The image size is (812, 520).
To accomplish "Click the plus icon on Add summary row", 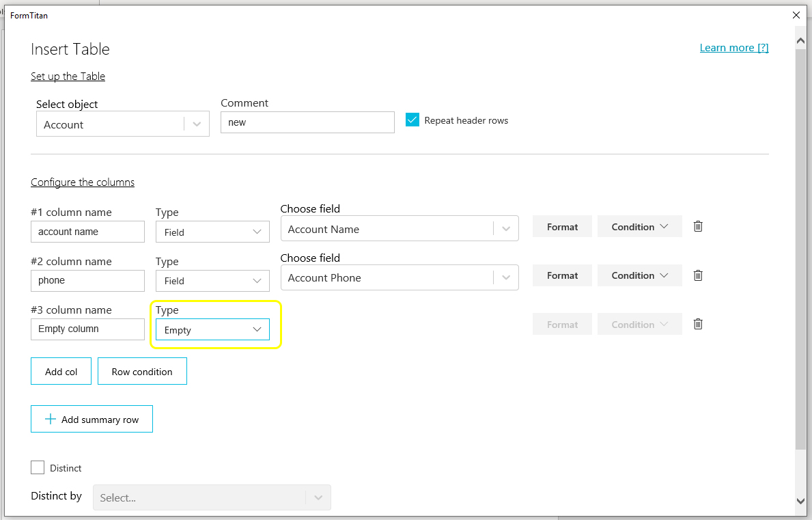I will click(50, 420).
